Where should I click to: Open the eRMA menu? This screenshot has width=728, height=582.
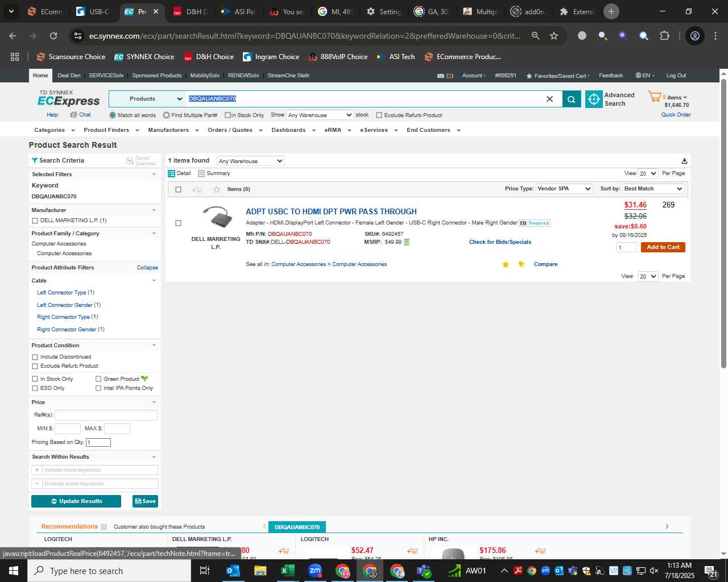click(338, 130)
